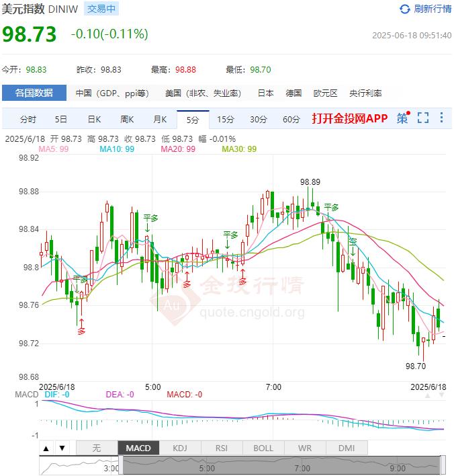Switch to the 5日 chart tab

pos(61,119)
